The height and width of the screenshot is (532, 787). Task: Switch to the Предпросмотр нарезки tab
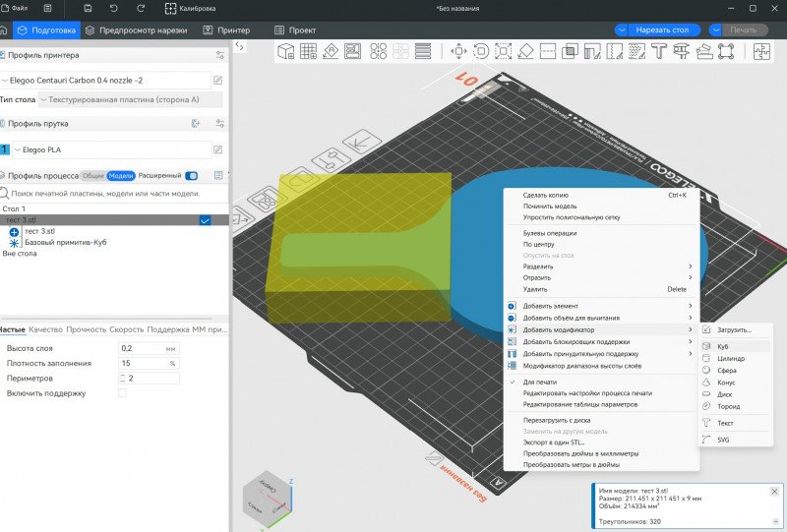pyautogui.click(x=143, y=30)
